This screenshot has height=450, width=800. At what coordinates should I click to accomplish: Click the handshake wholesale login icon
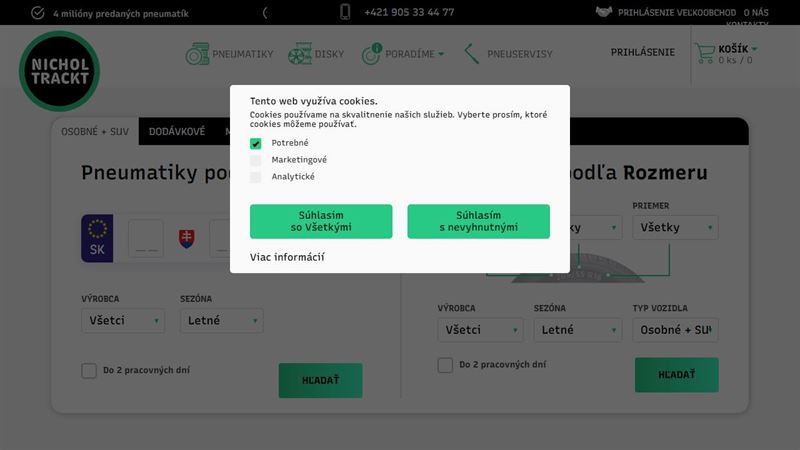click(604, 11)
